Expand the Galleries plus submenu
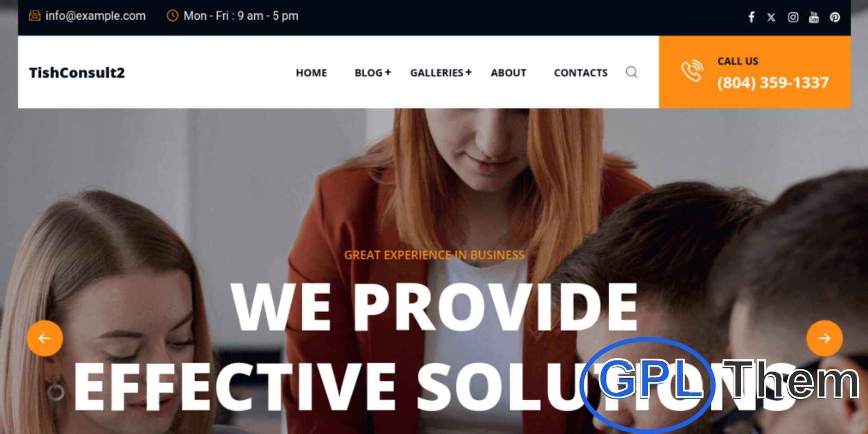This screenshot has height=434, width=868. pyautogui.click(x=468, y=72)
